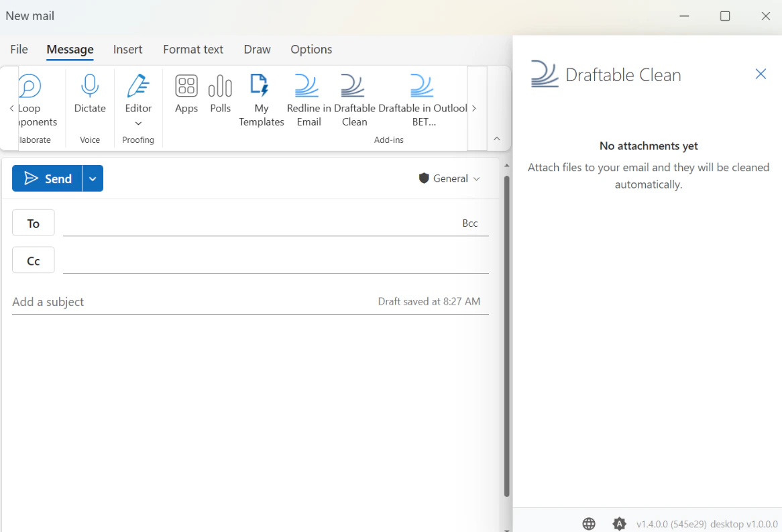Click the hexagon A icon in footer

[x=620, y=523]
